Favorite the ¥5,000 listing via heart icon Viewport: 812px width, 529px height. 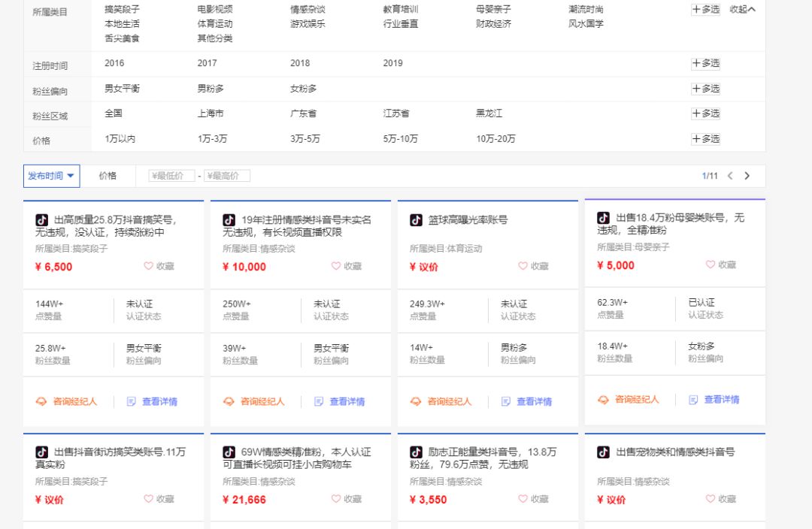pyautogui.click(x=710, y=264)
